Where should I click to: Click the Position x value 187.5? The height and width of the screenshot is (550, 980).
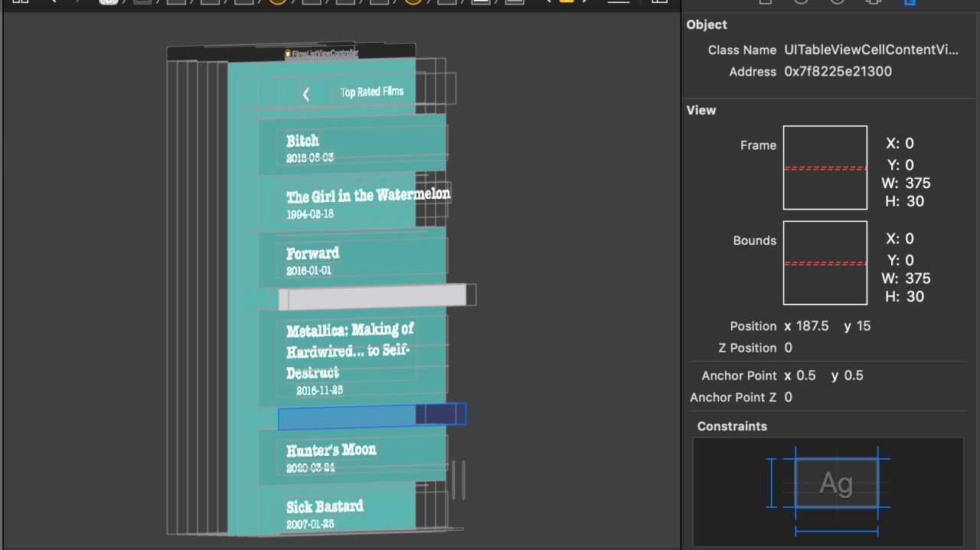[813, 326]
